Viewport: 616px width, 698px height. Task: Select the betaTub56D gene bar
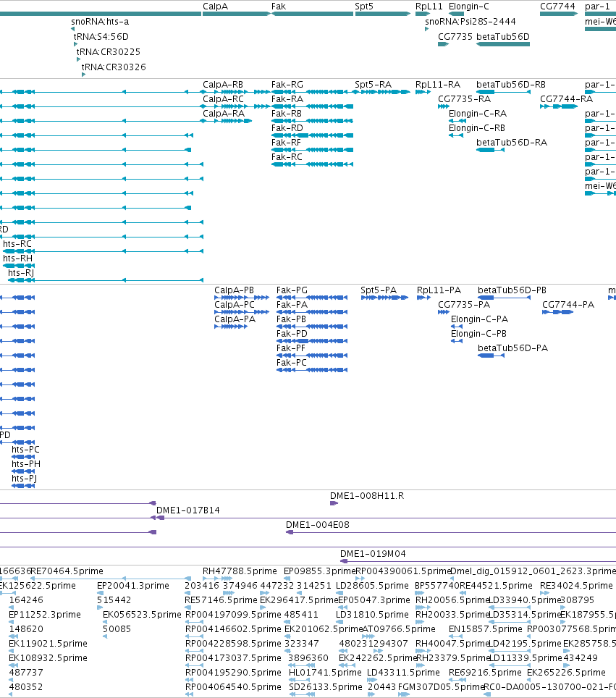pos(503,44)
